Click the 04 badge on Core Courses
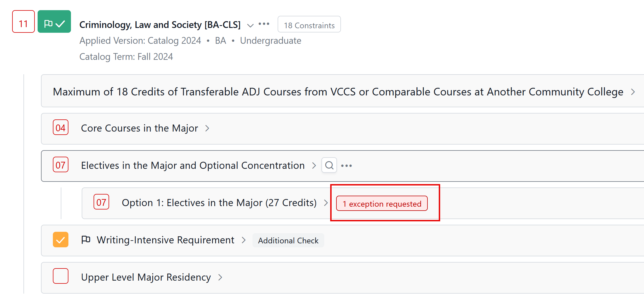The width and height of the screenshot is (644, 308). coord(60,128)
